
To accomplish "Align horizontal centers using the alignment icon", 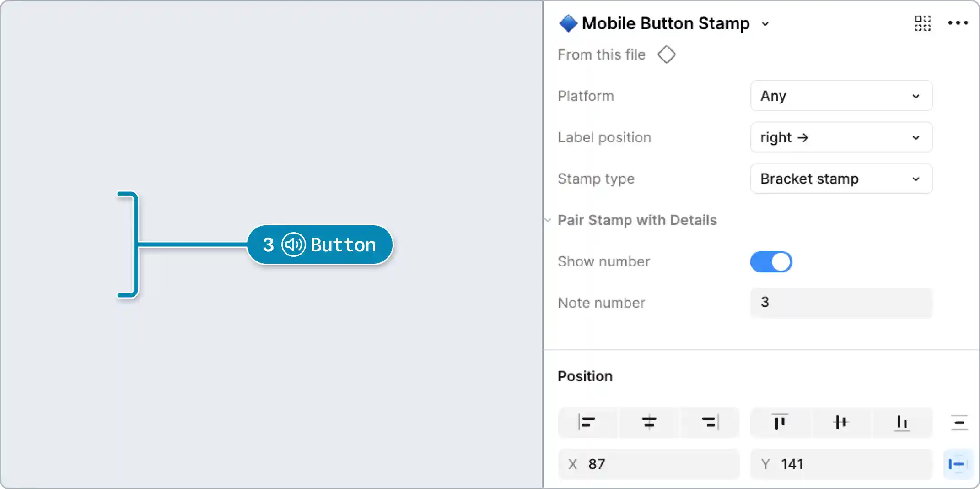I will pos(649,423).
